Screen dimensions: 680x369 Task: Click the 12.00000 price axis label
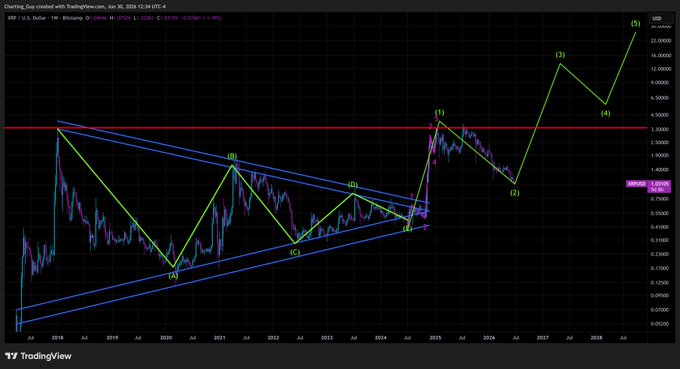point(660,69)
